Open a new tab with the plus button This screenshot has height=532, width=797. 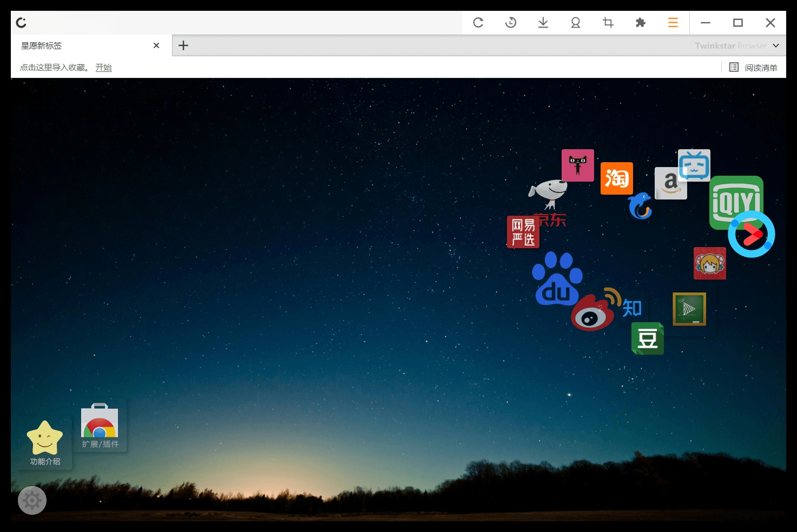(x=183, y=45)
